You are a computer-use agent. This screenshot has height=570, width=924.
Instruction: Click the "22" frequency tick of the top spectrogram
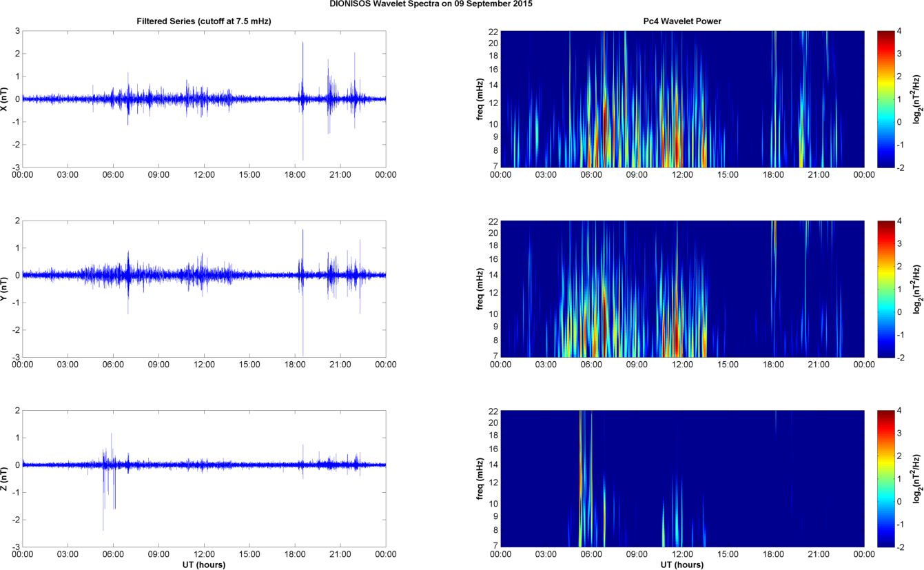493,32
